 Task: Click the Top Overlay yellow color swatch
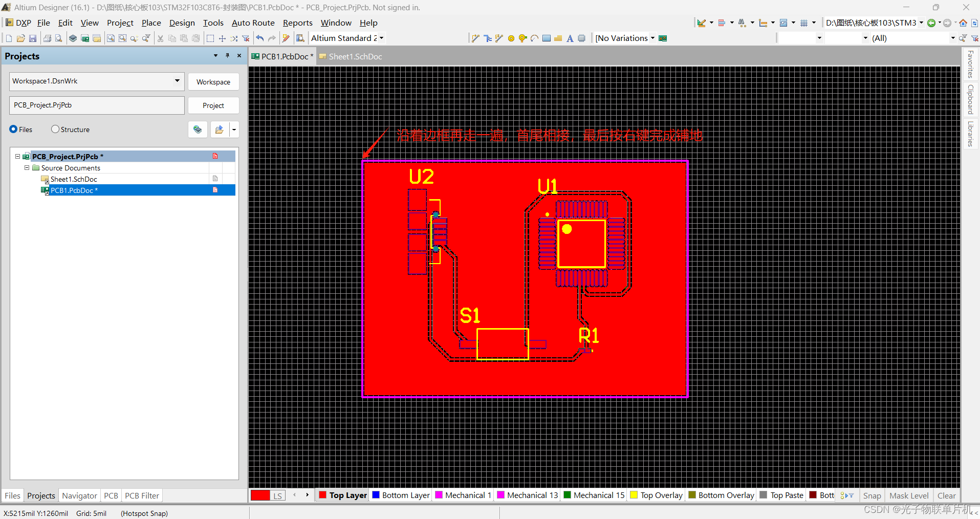634,495
